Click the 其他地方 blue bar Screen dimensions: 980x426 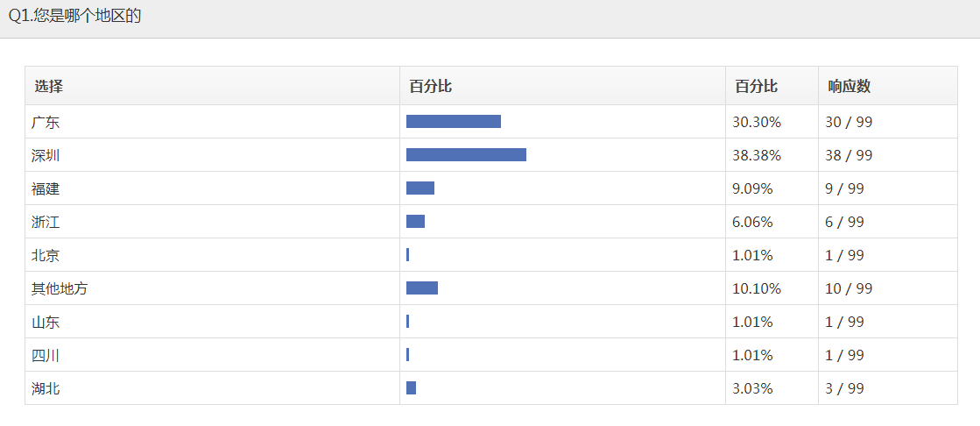tap(422, 288)
